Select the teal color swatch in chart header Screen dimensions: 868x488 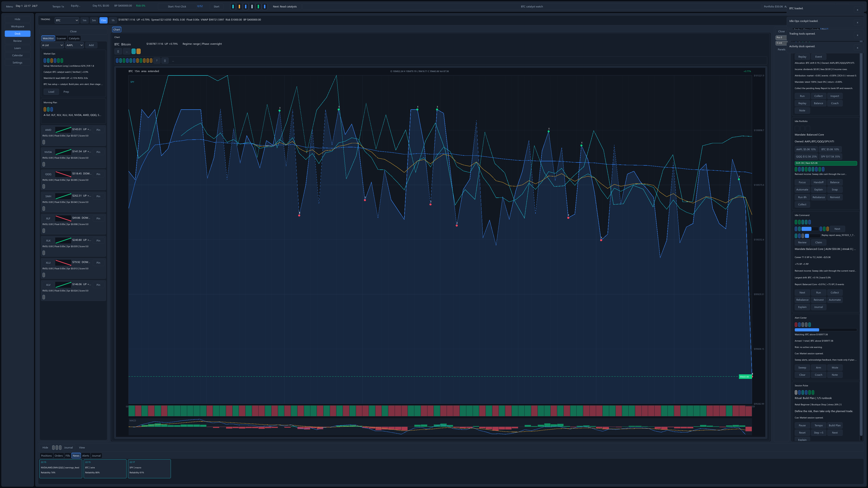(133, 51)
